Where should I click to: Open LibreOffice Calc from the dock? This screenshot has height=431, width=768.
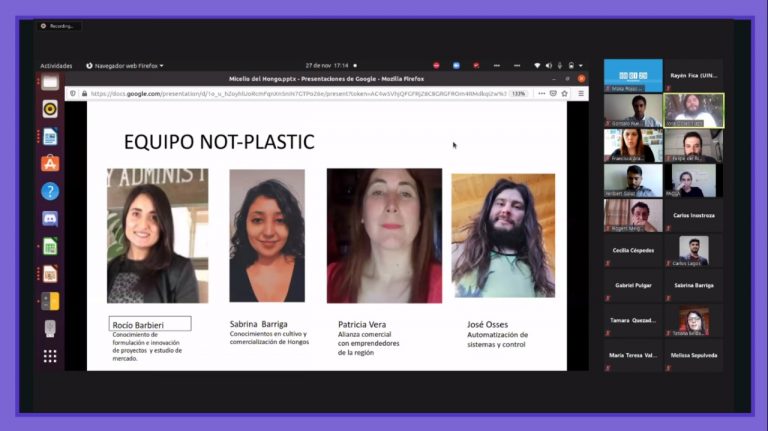[x=50, y=246]
